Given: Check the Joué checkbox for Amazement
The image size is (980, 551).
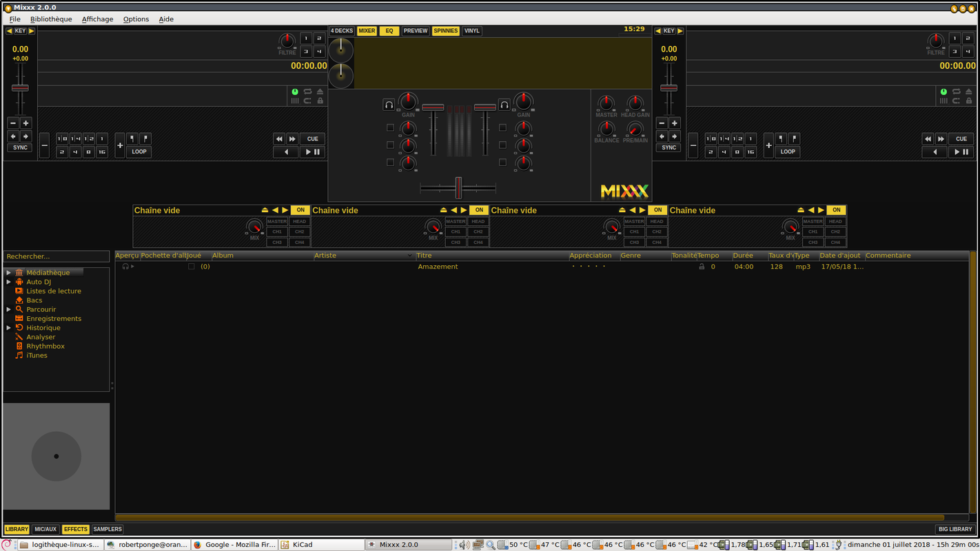Looking at the screenshot, I should (192, 267).
